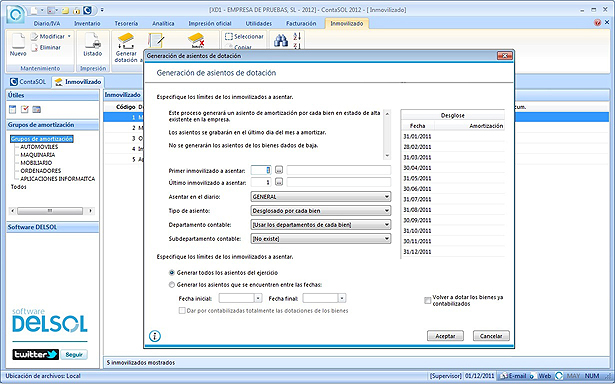Screen dimensions: 615x384
Task: Click the Generar dotación book icon
Action: 126,41
